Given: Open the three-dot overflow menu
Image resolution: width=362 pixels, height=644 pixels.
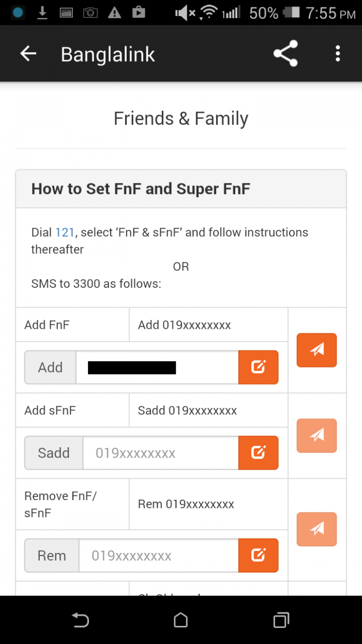Looking at the screenshot, I should coord(338,54).
